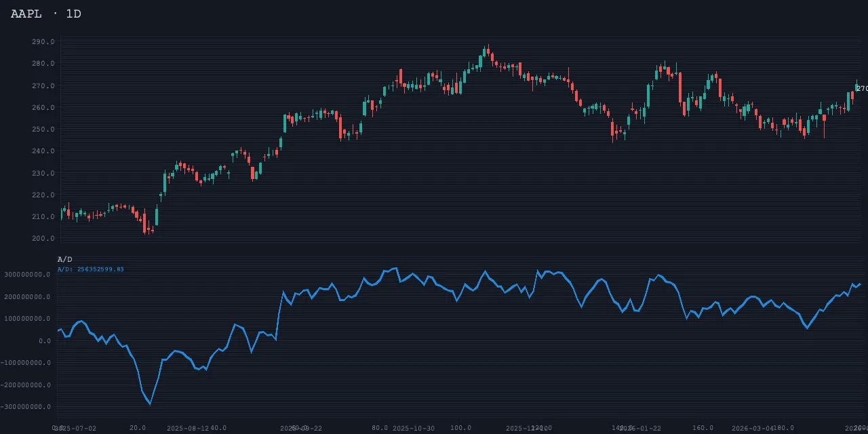The image size is (868, 434).
Task: Click the 300000000.0 A/D axis label
Action: coord(28,275)
